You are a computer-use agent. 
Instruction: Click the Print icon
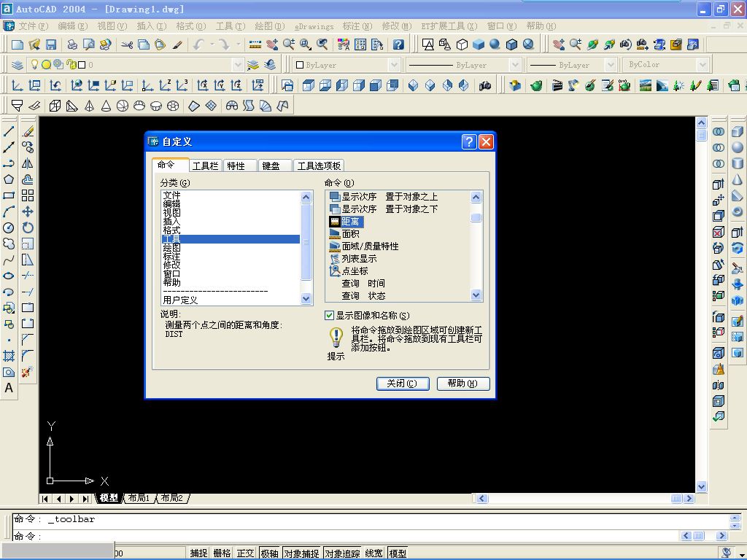coord(72,44)
